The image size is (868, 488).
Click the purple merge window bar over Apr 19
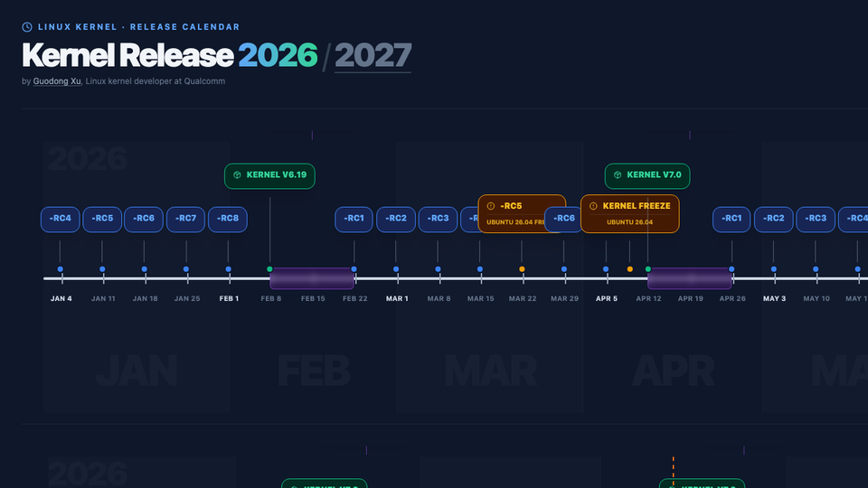coord(690,278)
